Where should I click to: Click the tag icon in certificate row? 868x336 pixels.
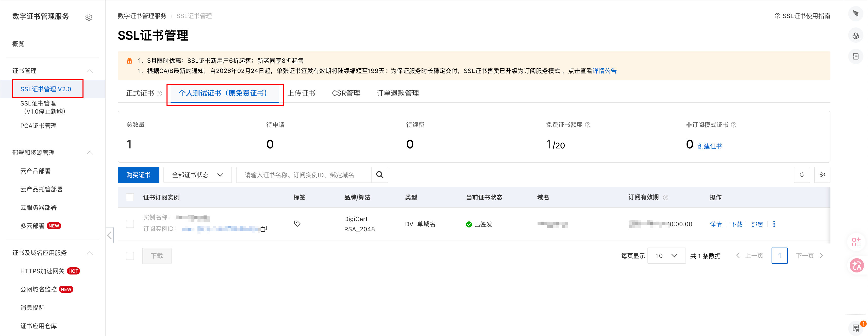[297, 224]
